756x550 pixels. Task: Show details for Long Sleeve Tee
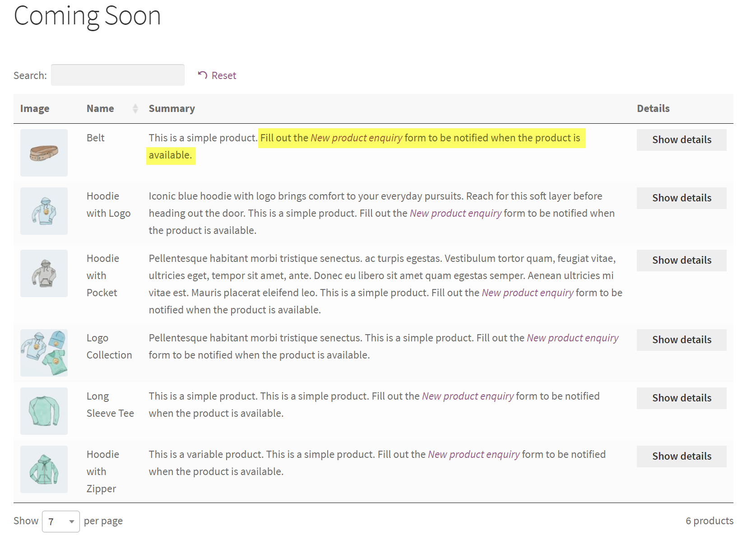coord(681,398)
